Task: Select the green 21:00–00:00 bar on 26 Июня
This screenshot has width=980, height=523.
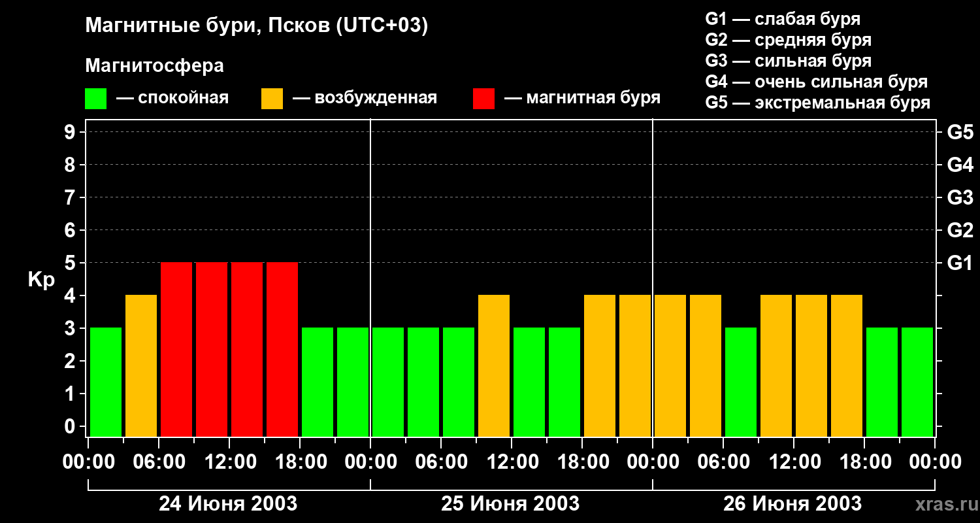Action: click(917, 382)
